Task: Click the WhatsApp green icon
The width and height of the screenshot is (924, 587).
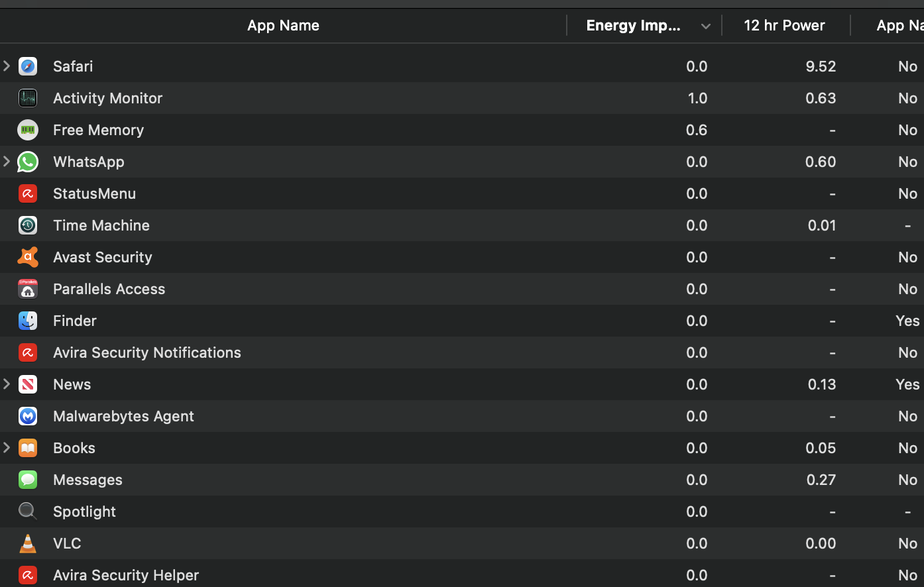Action: 28,162
